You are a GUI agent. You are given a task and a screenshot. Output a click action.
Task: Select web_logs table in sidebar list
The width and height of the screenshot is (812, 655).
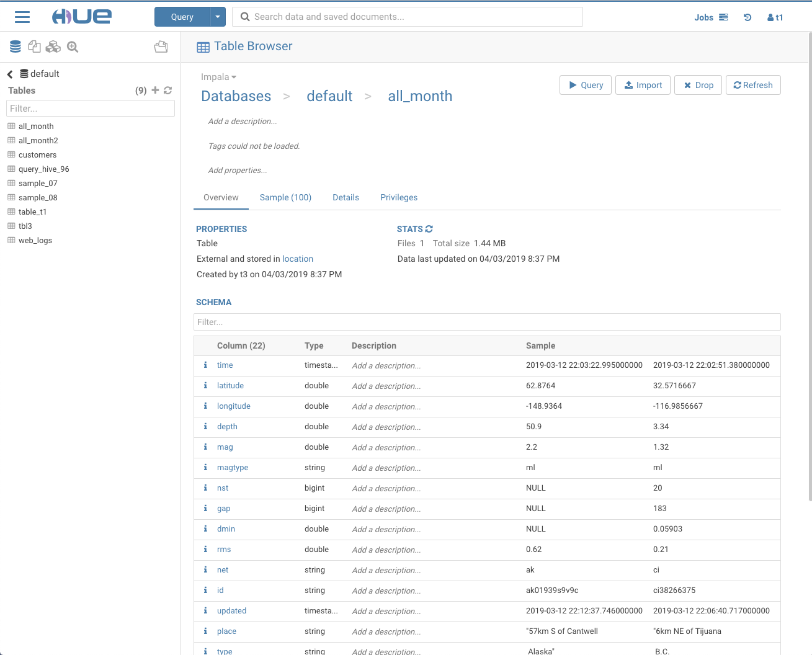35,240
